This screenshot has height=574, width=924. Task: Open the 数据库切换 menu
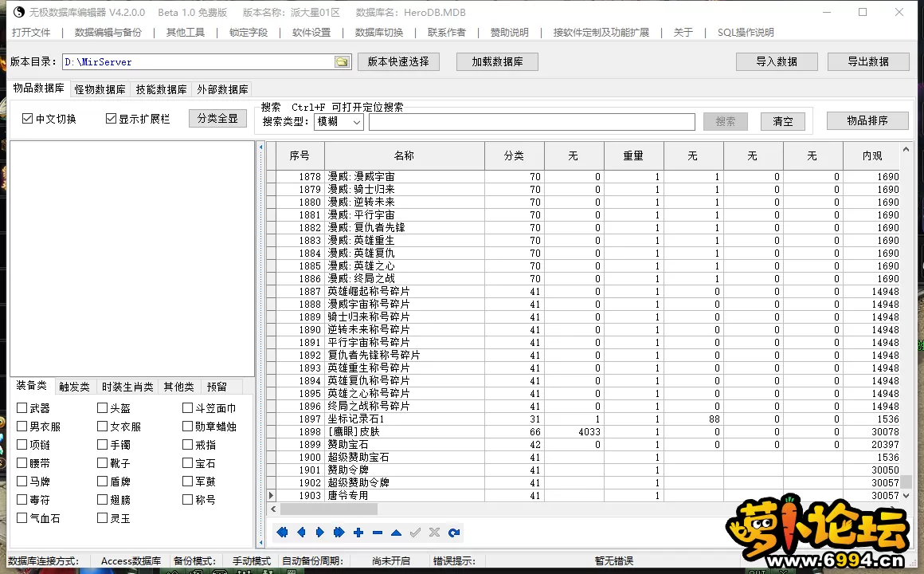pyautogui.click(x=379, y=33)
